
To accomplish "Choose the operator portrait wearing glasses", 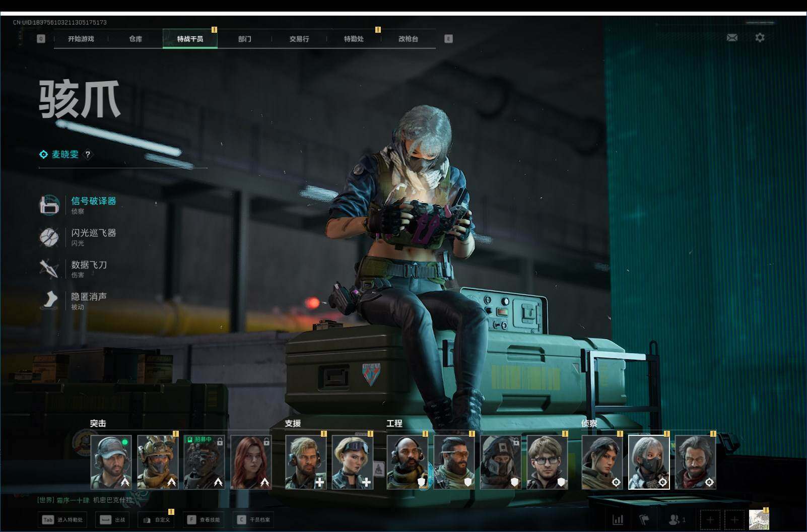I will coord(547,462).
